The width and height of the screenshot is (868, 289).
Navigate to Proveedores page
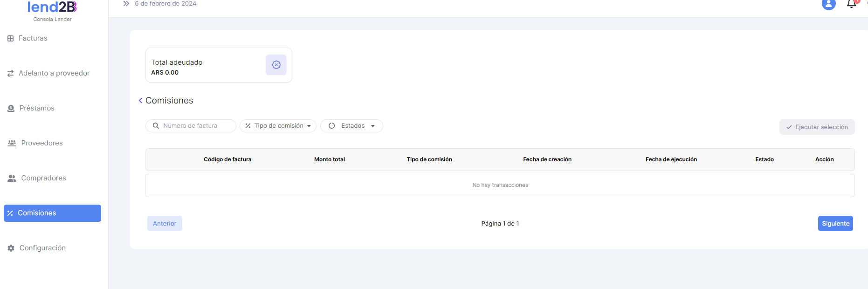pyautogui.click(x=41, y=143)
